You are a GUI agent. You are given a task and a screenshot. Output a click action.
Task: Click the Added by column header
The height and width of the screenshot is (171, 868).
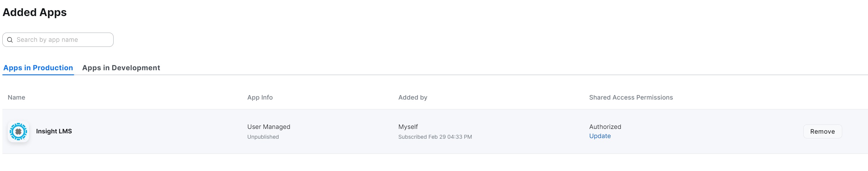coord(413,97)
